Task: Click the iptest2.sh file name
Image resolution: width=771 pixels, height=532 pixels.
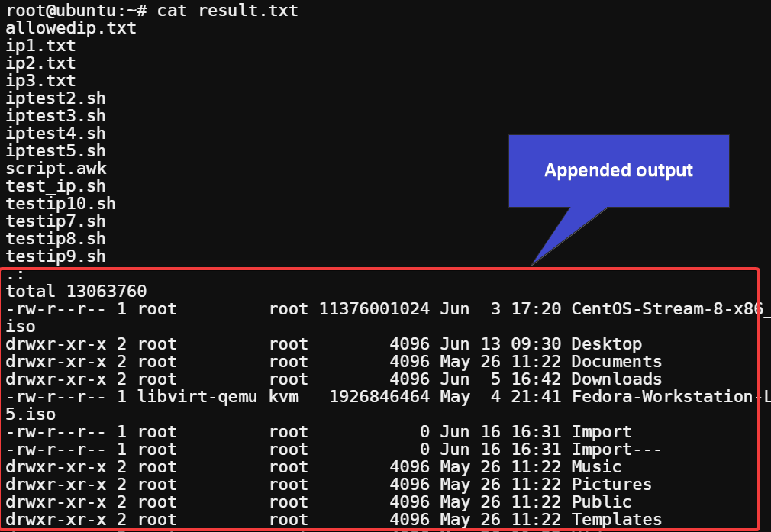Action: point(56,98)
